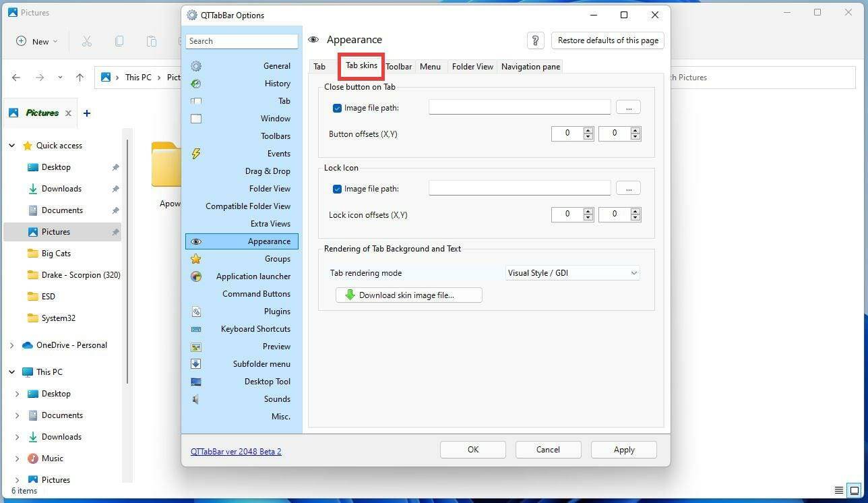Open the Navigation pane tab

pos(530,66)
